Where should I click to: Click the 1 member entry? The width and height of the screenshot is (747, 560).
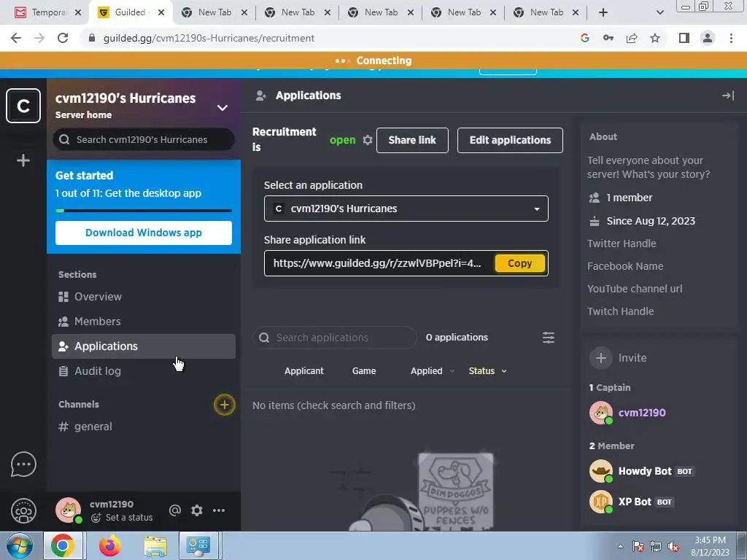click(621, 198)
